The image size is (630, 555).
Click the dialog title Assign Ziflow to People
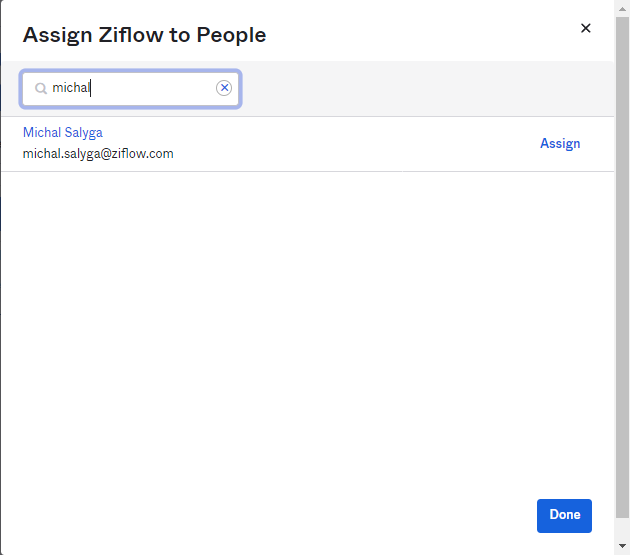(x=144, y=35)
